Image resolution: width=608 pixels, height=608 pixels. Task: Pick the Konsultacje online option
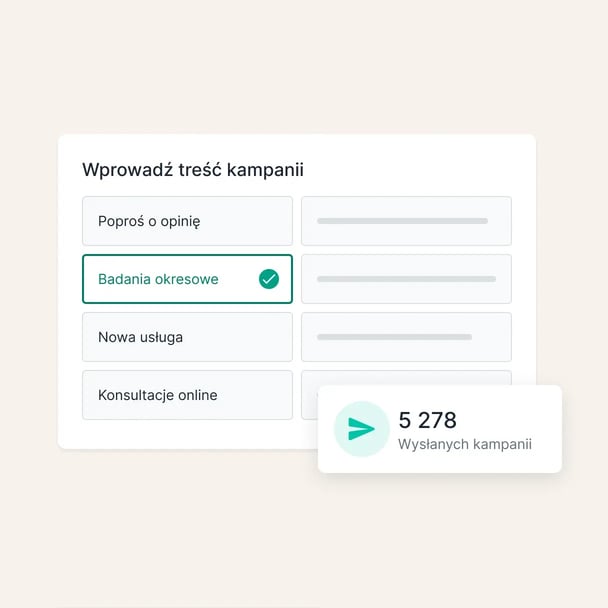[187, 395]
